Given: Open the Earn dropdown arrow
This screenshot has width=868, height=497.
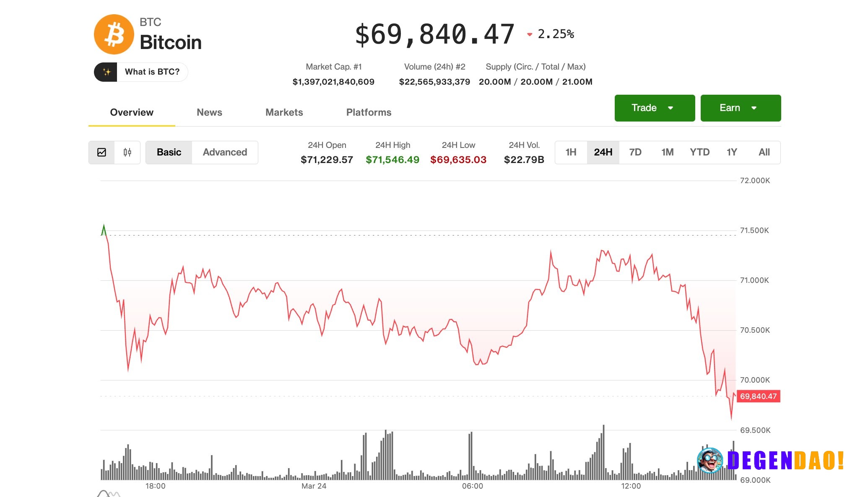Looking at the screenshot, I should 754,108.
